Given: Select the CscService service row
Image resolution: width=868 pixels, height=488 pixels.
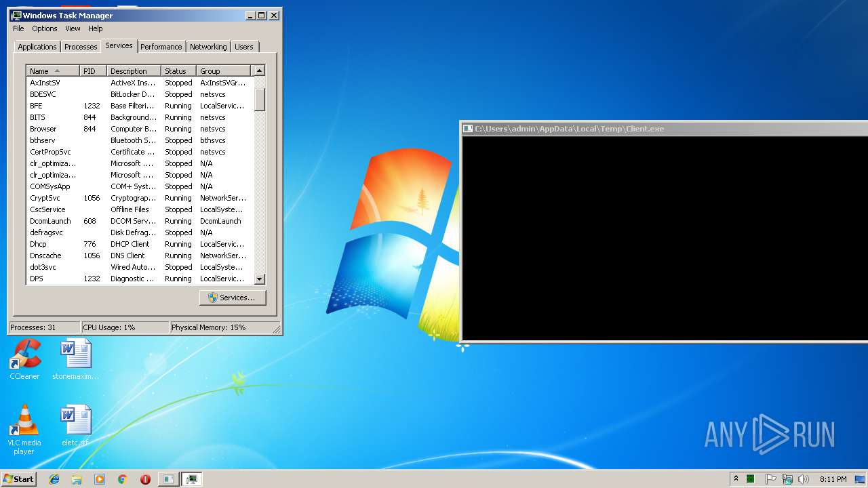Looking at the screenshot, I should 140,209.
